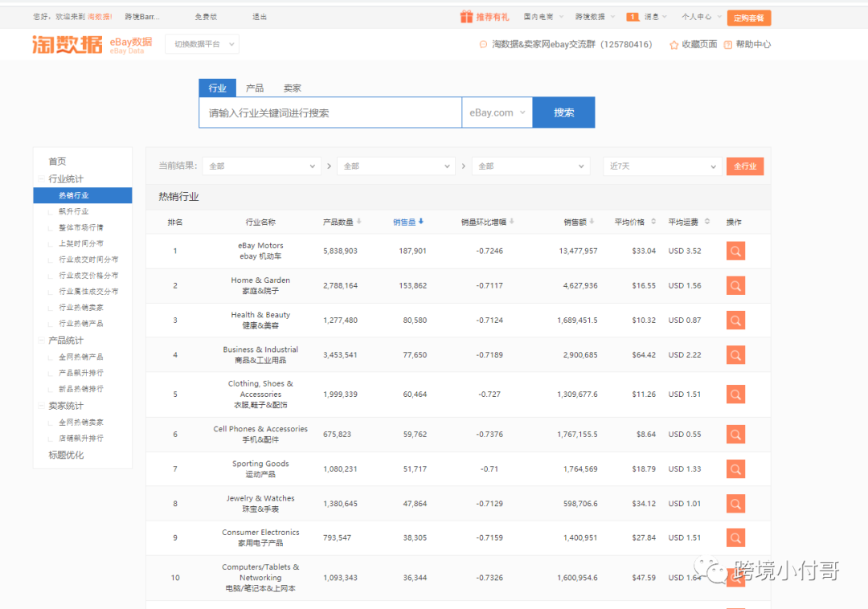
Task: Click the industry keyword search field
Action: 330,113
